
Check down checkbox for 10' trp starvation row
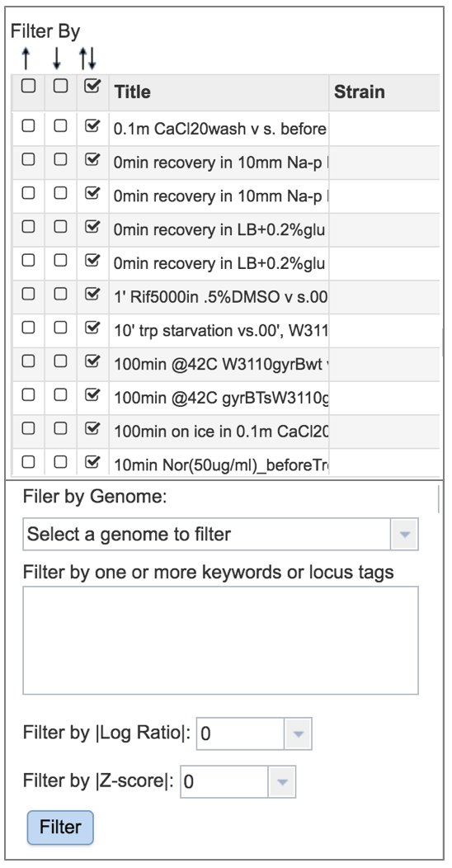point(60,328)
